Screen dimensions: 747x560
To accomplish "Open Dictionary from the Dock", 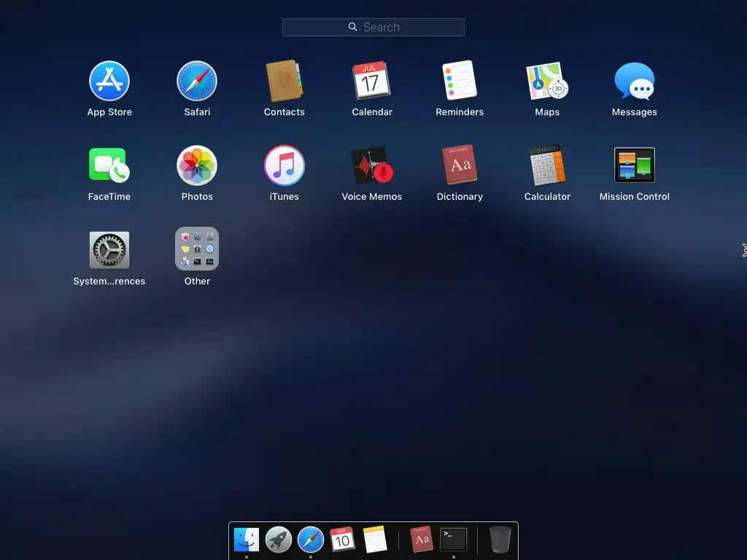I will [x=422, y=539].
